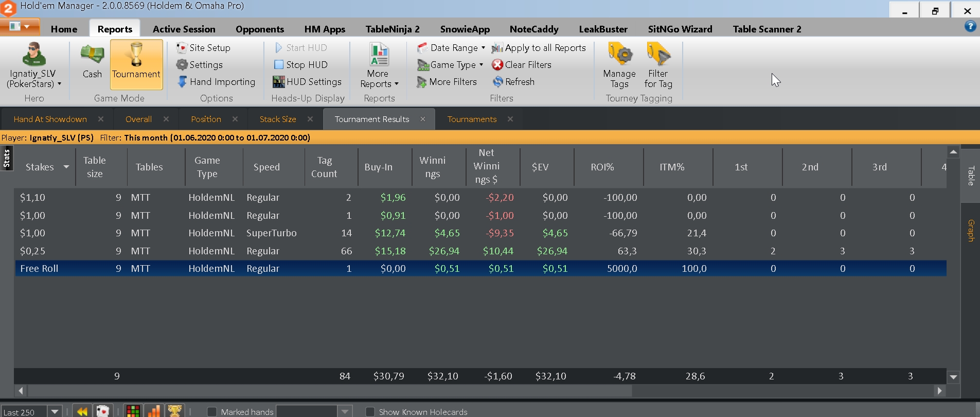Viewport: 980px width, 417px height.
Task: Open the SitNGo Wizard tab
Action: (680, 29)
